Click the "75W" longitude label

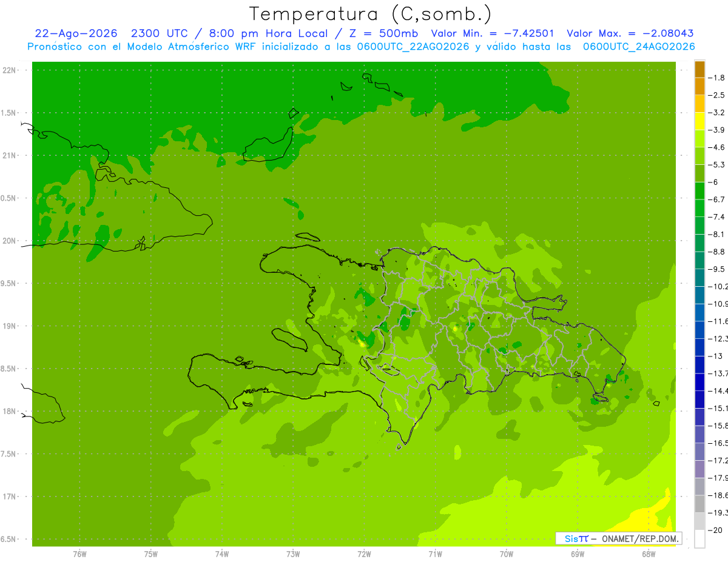[x=150, y=554]
